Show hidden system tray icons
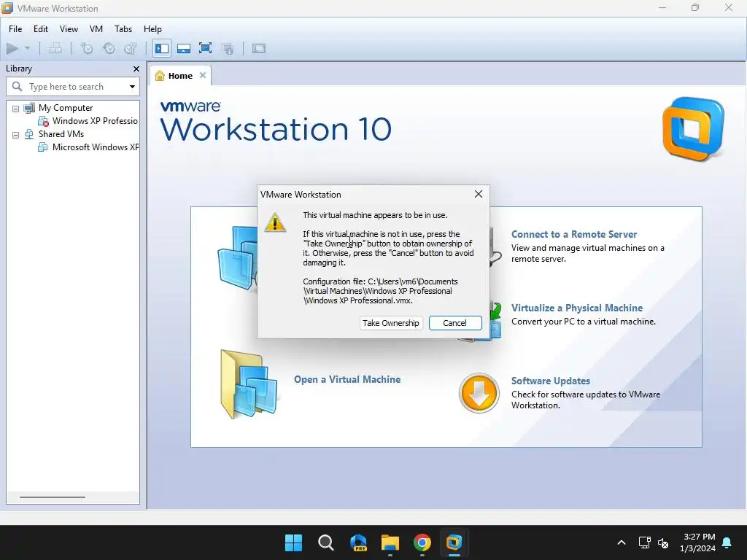This screenshot has height=560, width=747. pos(622,542)
